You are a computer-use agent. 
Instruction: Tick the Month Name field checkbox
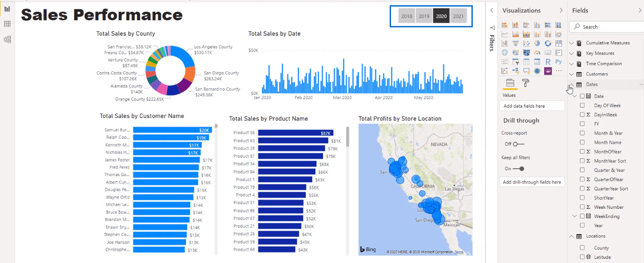(582, 143)
